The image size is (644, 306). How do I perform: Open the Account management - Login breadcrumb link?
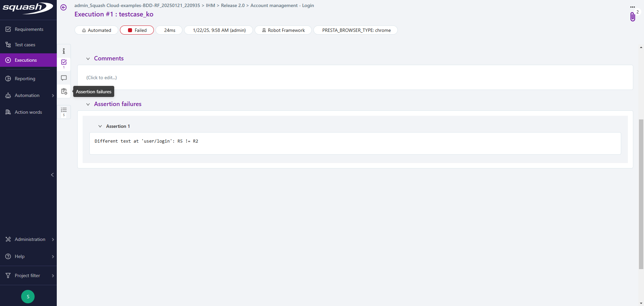coord(282,5)
